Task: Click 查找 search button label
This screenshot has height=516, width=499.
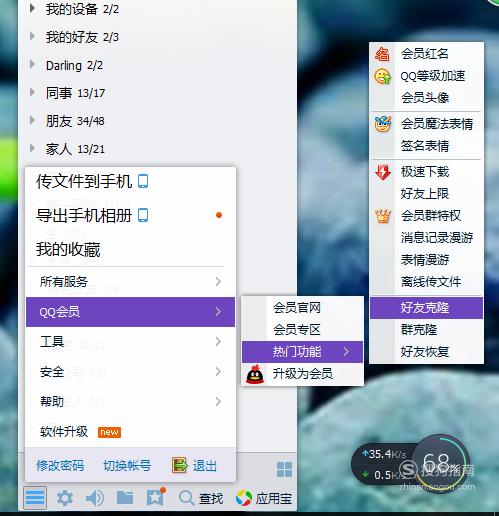Action: [x=211, y=499]
